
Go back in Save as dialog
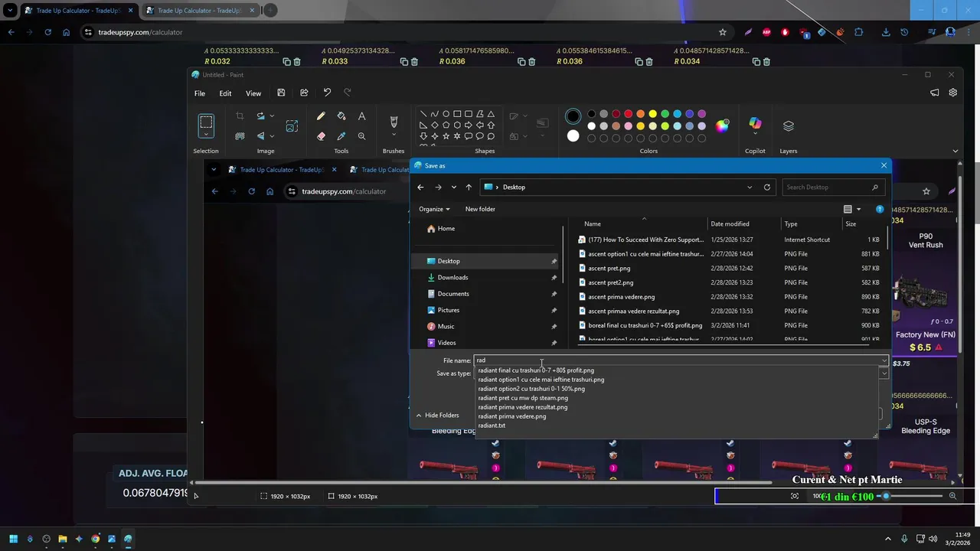point(420,187)
